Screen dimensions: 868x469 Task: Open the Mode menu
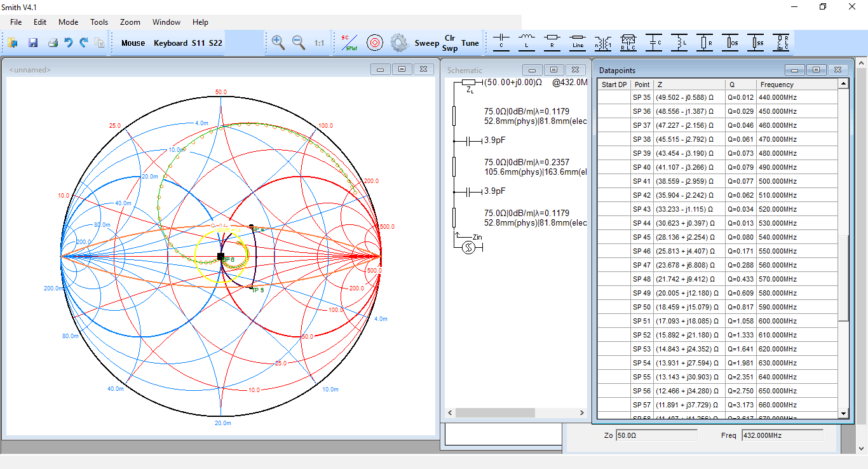tap(69, 22)
